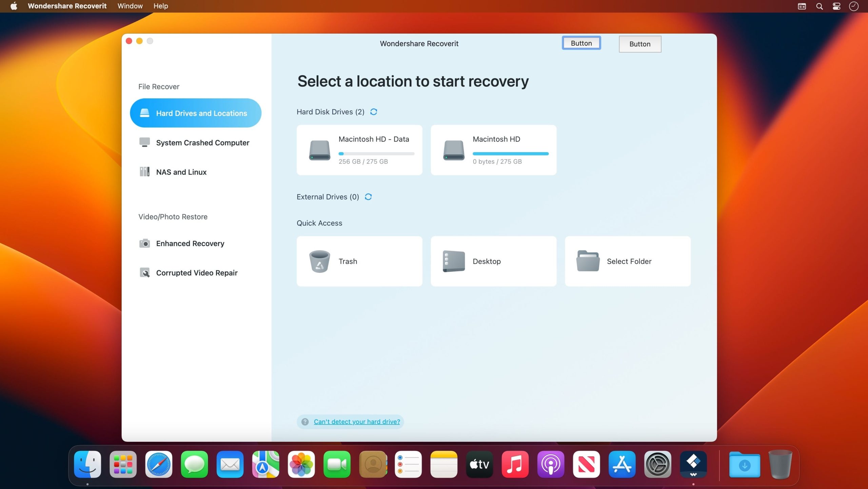This screenshot has height=489, width=868.
Task: Refresh the Hard Disk Drives list
Action: (374, 112)
